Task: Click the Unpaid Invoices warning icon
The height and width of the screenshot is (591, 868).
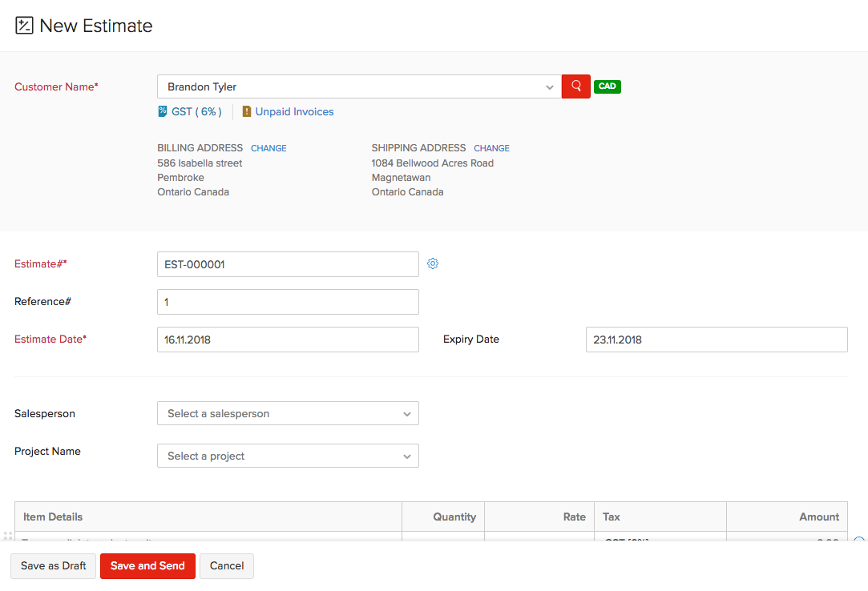Action: pyautogui.click(x=247, y=112)
